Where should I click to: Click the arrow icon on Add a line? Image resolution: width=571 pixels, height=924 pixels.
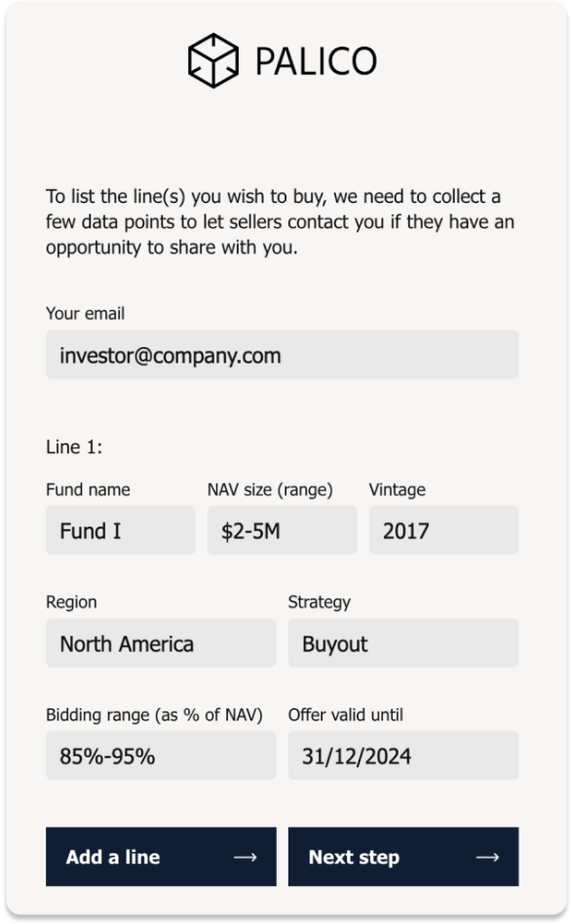click(x=246, y=858)
